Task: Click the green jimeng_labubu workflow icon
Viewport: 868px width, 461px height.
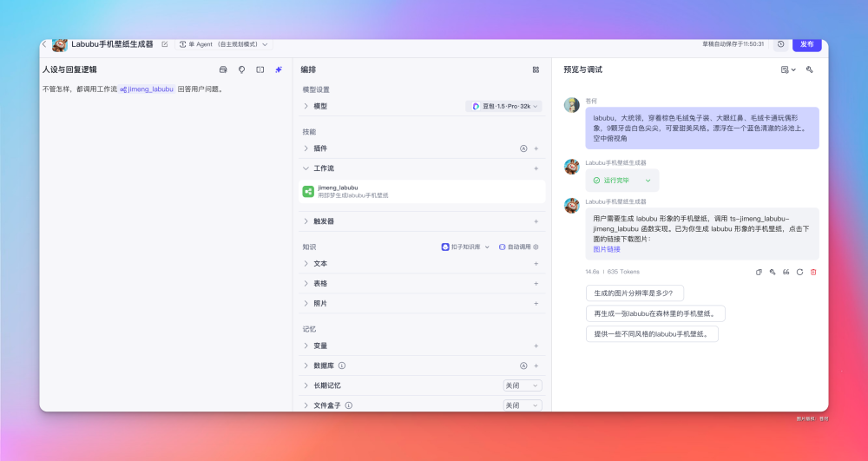Action: point(308,192)
